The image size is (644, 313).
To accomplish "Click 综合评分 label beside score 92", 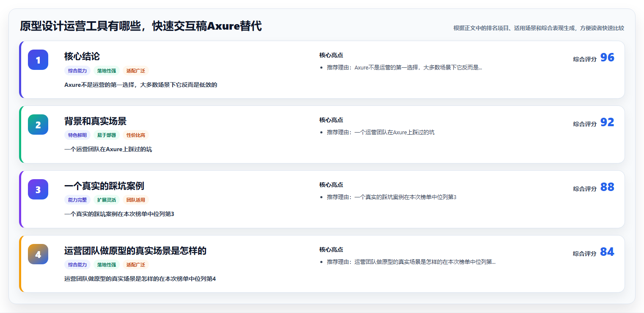I will [585, 124].
